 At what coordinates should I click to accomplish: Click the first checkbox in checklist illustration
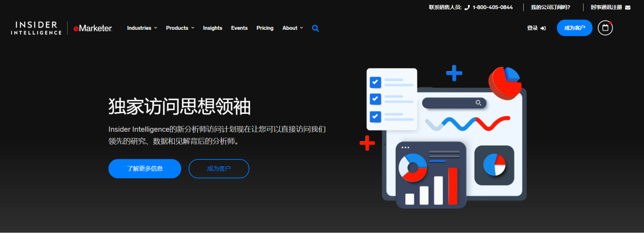pyautogui.click(x=375, y=82)
